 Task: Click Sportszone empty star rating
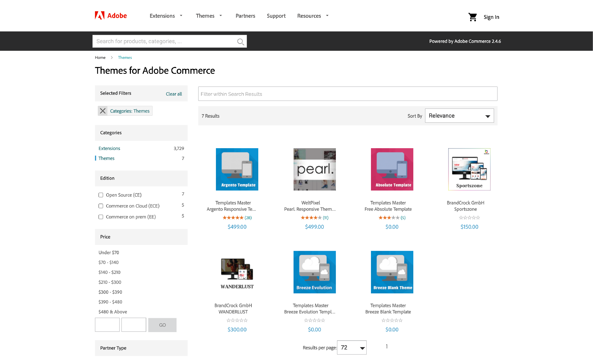coord(469,218)
